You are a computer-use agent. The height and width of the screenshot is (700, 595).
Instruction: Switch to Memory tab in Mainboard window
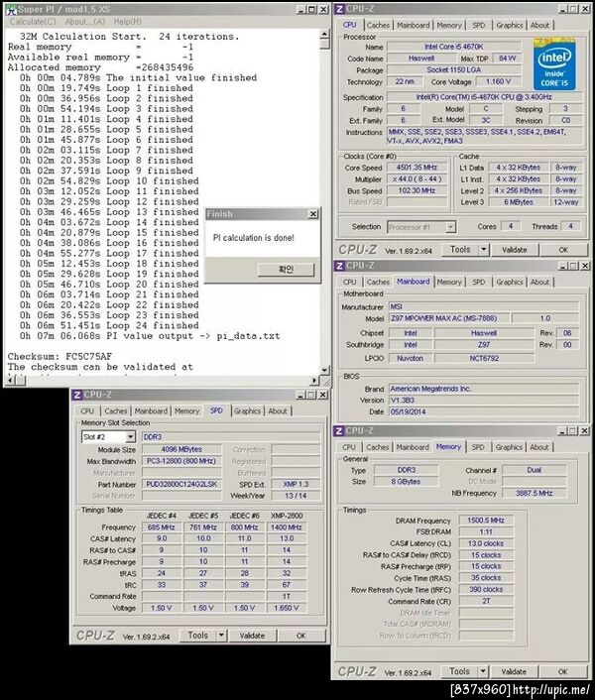(x=449, y=283)
